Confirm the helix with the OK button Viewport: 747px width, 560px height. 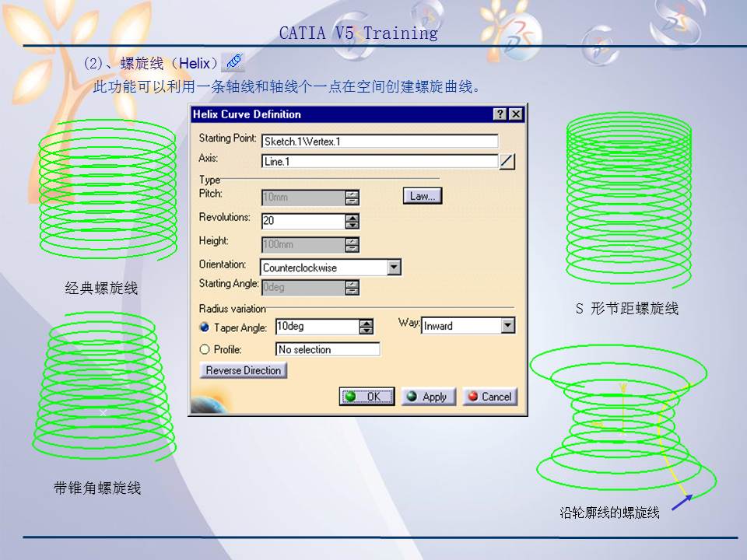[x=366, y=396]
